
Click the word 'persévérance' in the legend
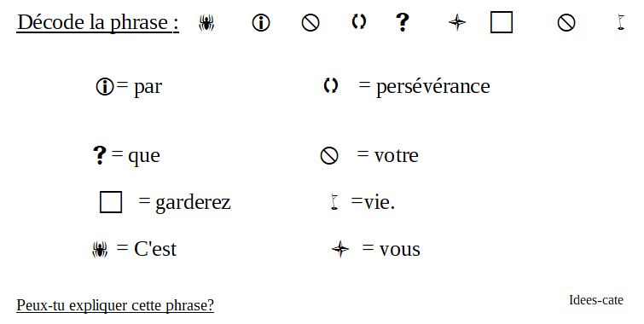pos(433,87)
